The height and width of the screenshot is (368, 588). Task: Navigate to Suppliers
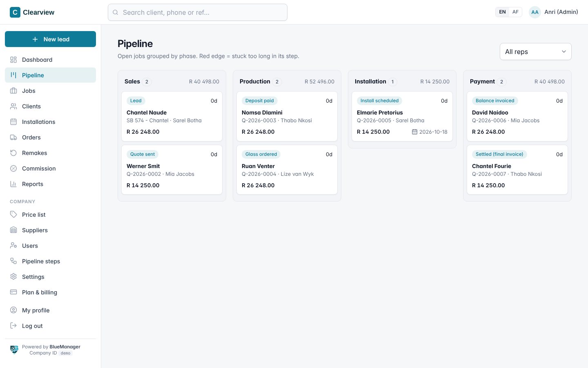point(50,230)
